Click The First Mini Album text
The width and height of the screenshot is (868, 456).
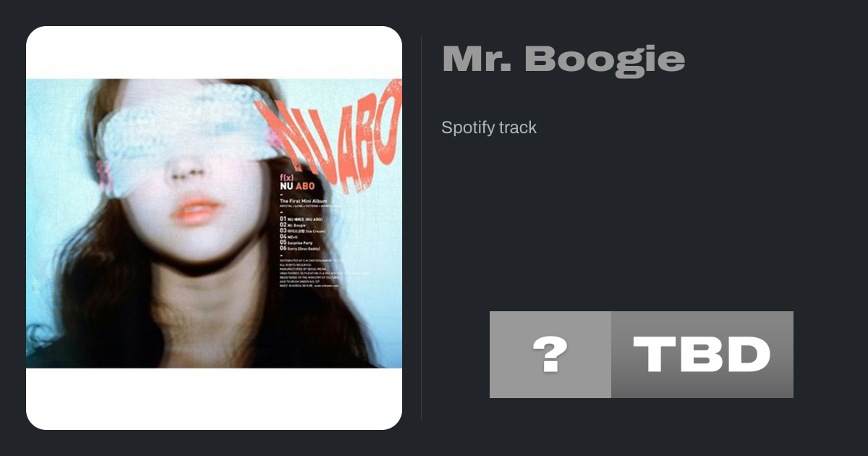coord(302,200)
